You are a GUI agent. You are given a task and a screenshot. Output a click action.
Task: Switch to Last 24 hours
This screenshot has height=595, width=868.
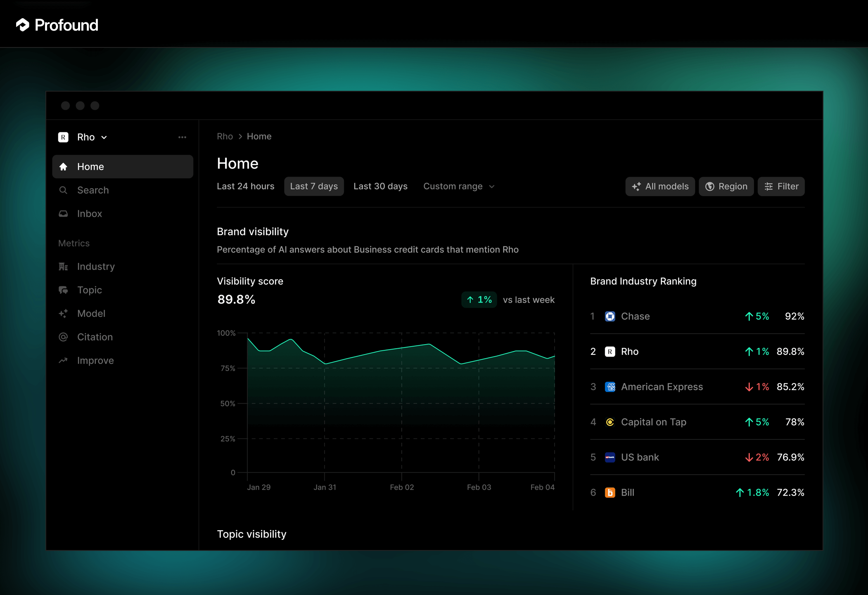(x=245, y=187)
